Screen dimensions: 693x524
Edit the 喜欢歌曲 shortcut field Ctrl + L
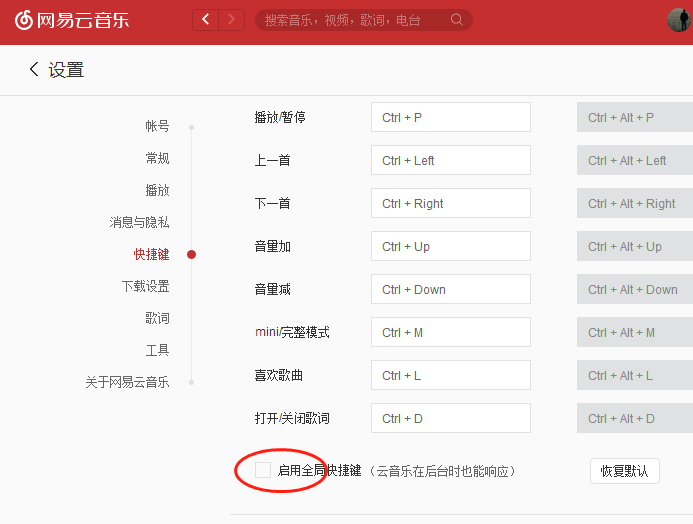[x=451, y=375]
